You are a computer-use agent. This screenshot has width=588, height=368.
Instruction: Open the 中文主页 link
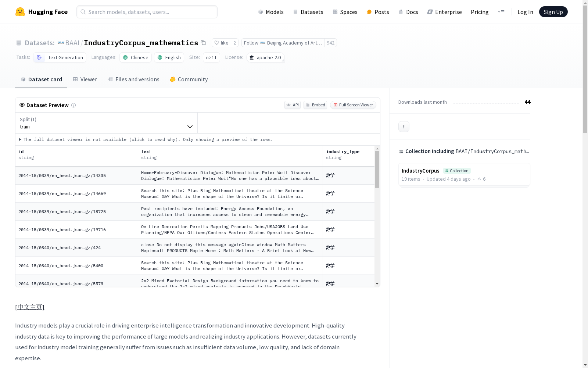30,307
